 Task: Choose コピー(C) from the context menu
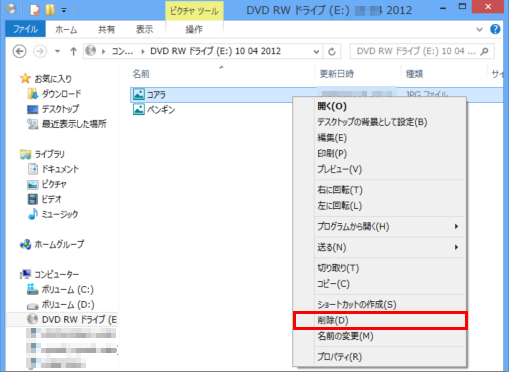click(x=379, y=284)
